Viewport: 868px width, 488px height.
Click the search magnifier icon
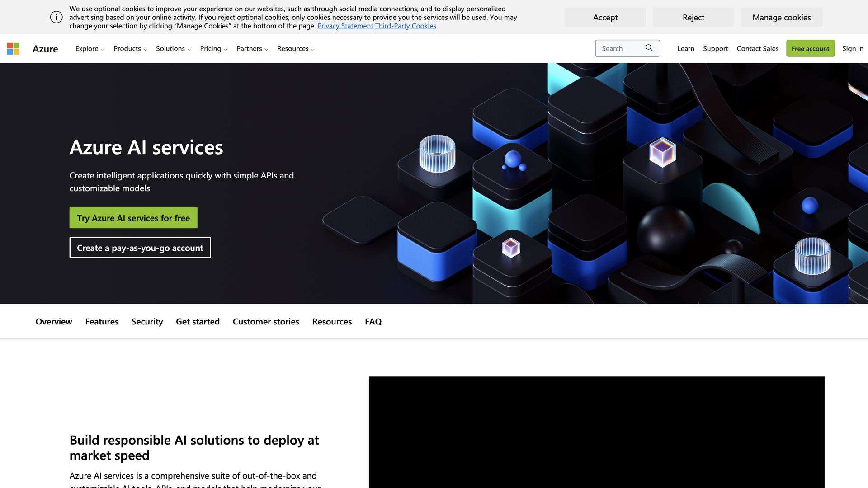(649, 48)
